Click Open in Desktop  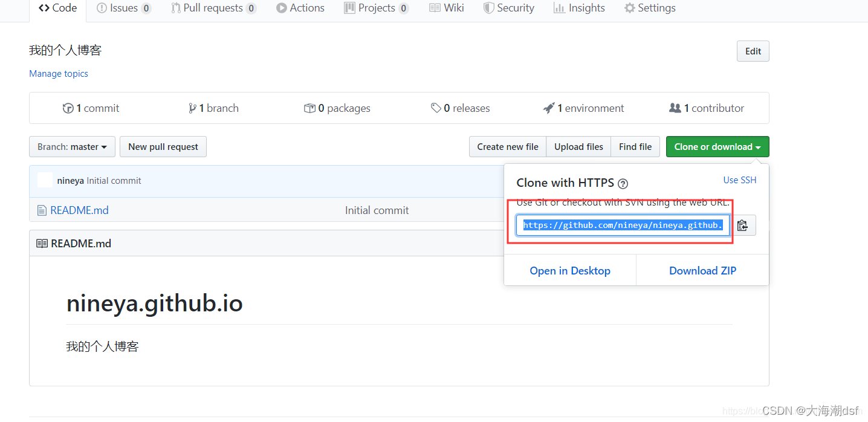pyautogui.click(x=570, y=271)
